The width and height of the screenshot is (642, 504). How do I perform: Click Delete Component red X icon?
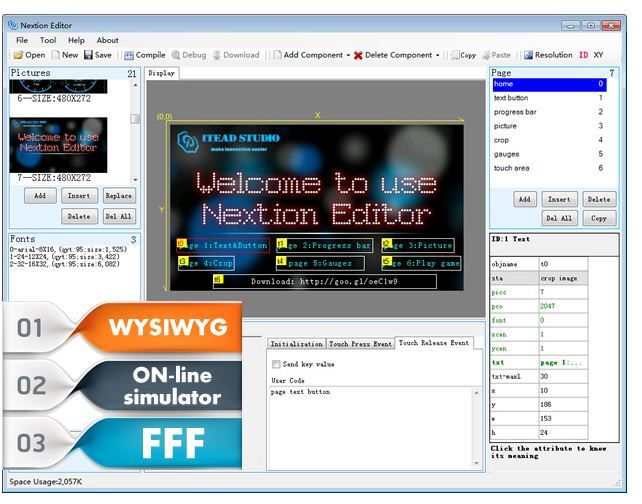pyautogui.click(x=358, y=55)
